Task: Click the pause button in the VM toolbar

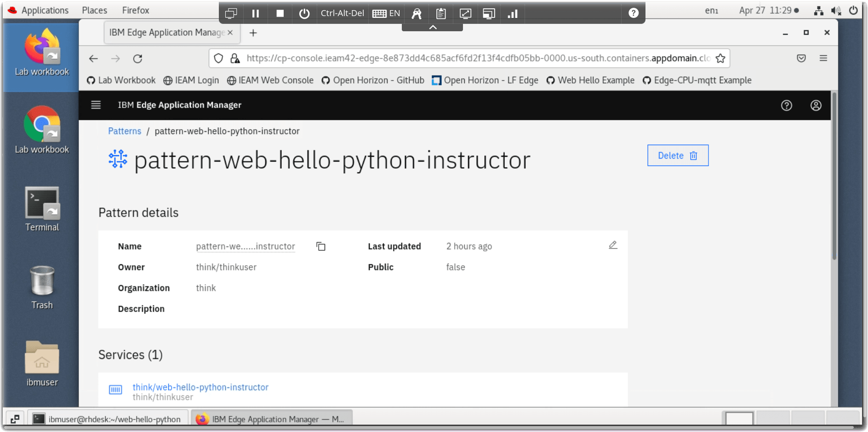Action: point(256,13)
